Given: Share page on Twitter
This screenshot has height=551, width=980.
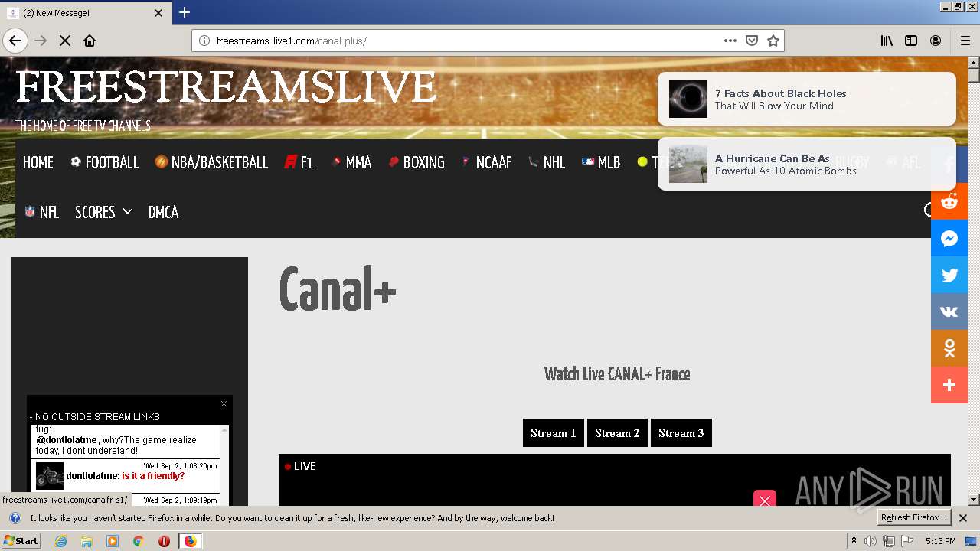Looking at the screenshot, I should tap(949, 275).
